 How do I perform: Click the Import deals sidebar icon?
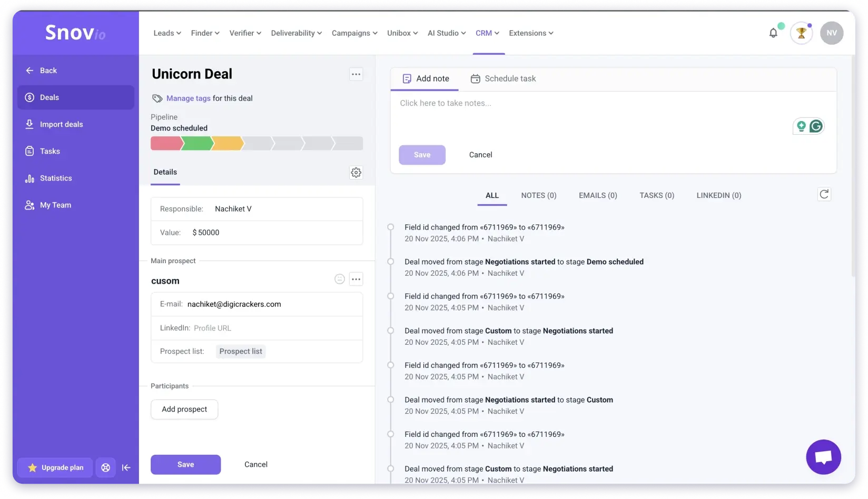(x=29, y=124)
